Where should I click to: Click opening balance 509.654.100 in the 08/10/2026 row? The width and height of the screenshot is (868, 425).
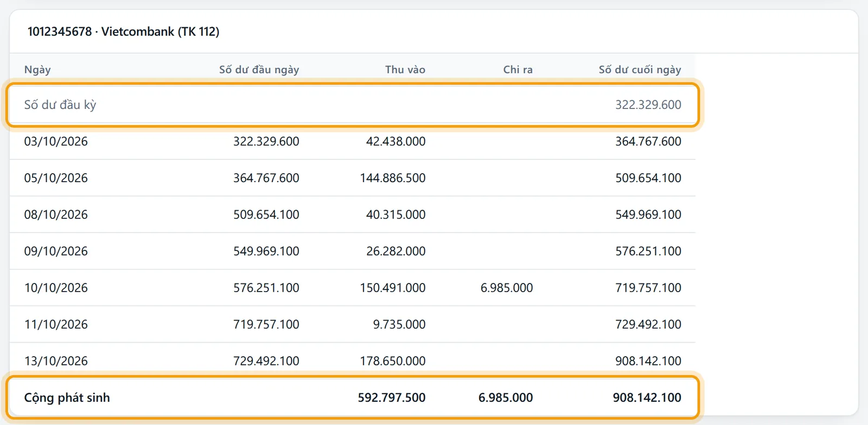[266, 215]
